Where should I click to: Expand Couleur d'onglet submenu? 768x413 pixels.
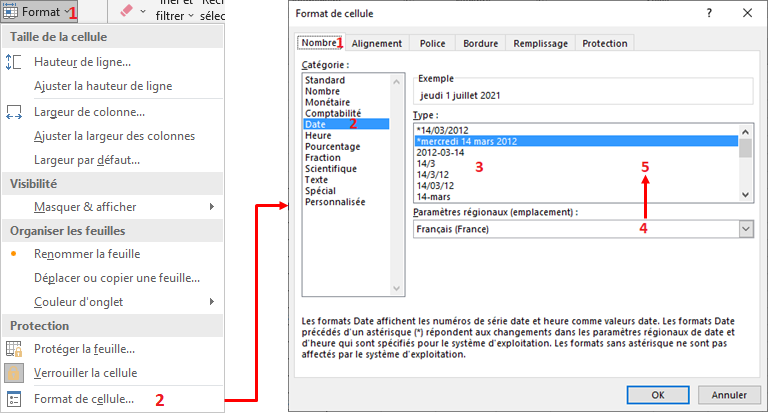pos(113,302)
